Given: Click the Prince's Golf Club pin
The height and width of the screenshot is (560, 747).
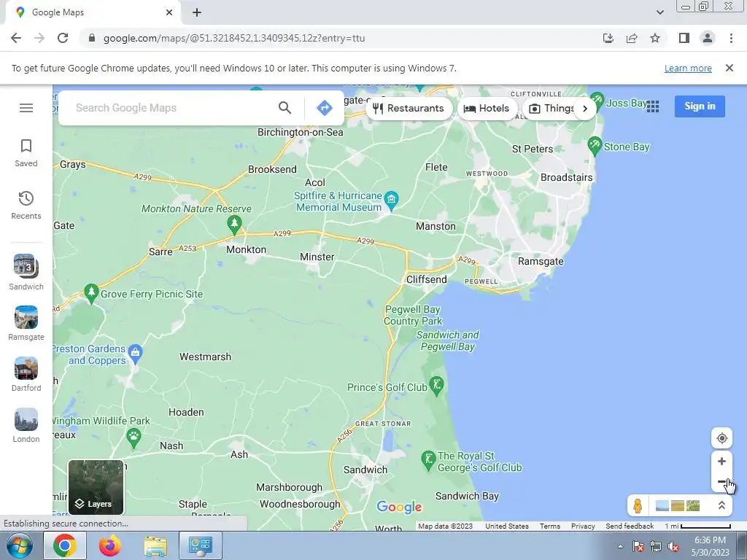Looking at the screenshot, I should [x=436, y=386].
